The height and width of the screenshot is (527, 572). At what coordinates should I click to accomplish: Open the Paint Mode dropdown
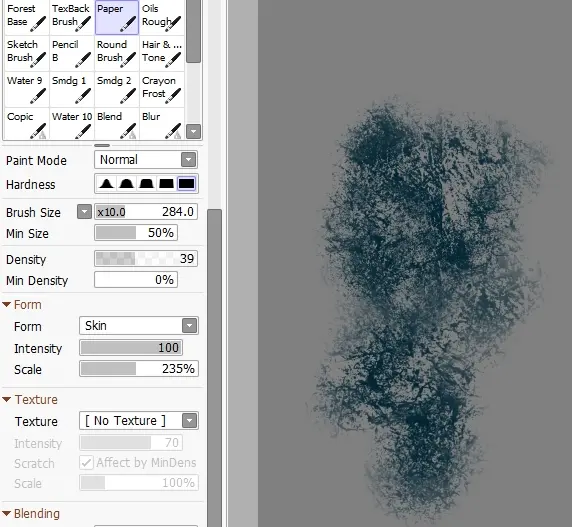(146, 160)
